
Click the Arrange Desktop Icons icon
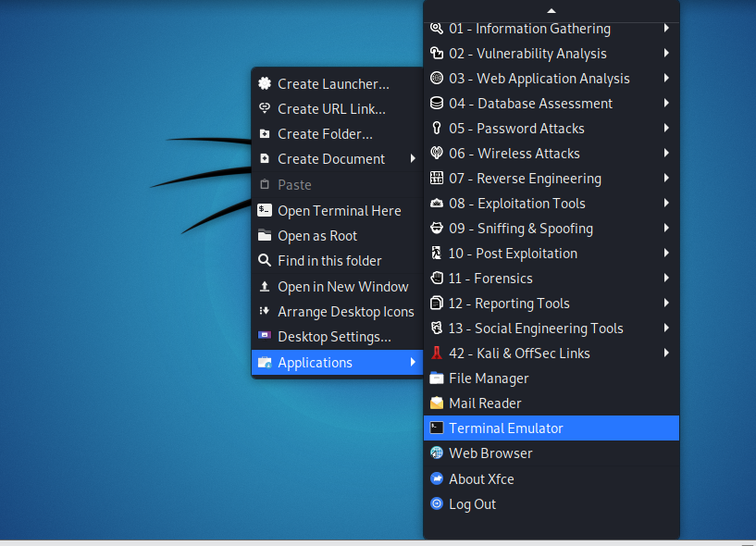(x=265, y=311)
